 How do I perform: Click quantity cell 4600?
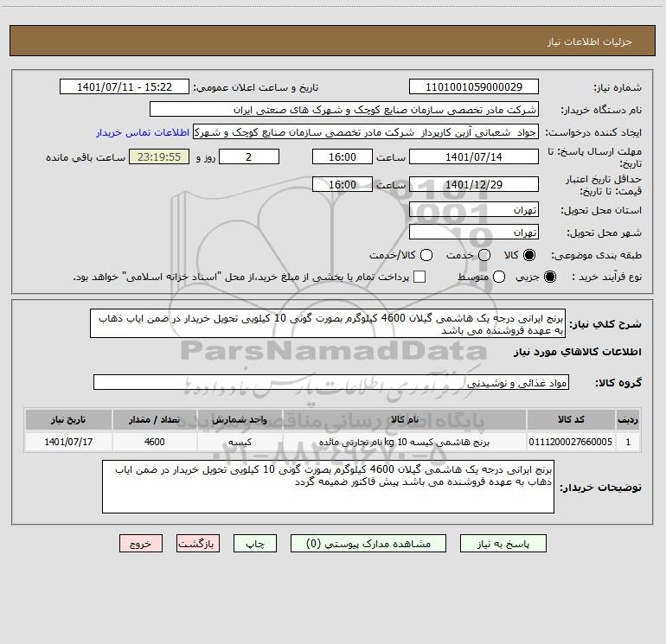coord(155,442)
